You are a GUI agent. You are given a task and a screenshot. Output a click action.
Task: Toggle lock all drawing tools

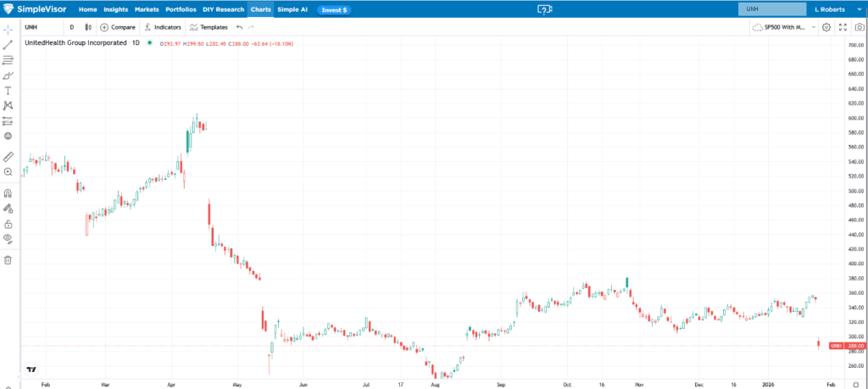8,224
